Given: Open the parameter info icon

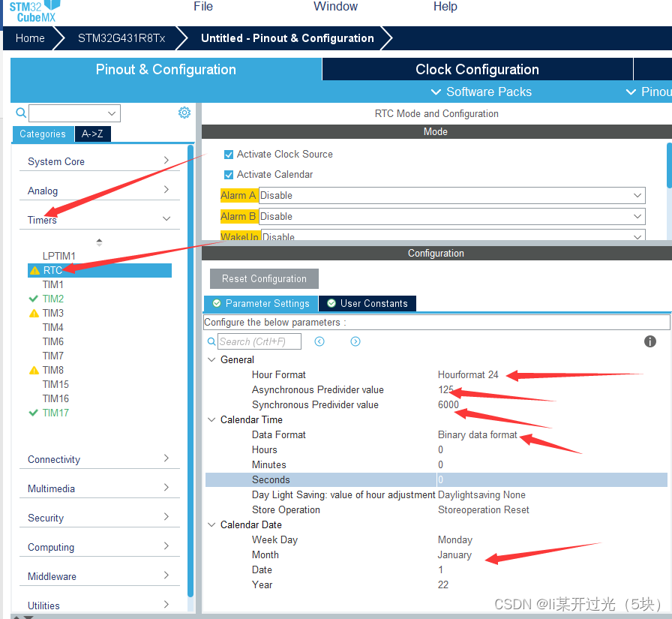Looking at the screenshot, I should pyautogui.click(x=649, y=341).
